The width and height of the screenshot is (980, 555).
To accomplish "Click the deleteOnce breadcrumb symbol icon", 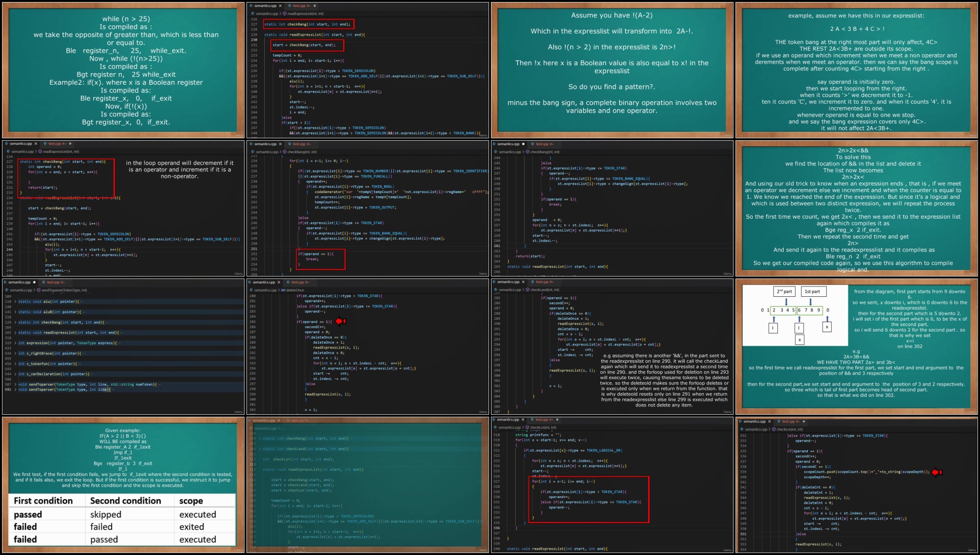I will click(x=283, y=290).
